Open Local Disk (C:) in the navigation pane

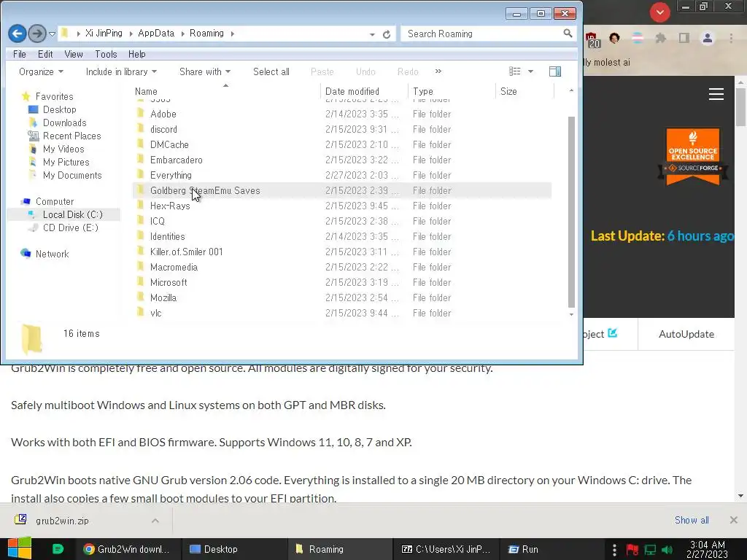click(72, 215)
